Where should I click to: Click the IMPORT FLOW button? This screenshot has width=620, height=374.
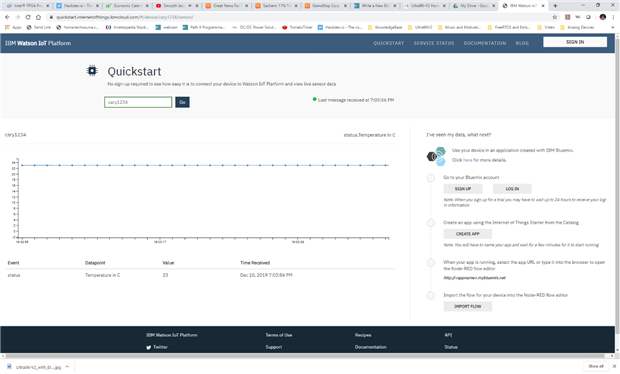click(467, 306)
